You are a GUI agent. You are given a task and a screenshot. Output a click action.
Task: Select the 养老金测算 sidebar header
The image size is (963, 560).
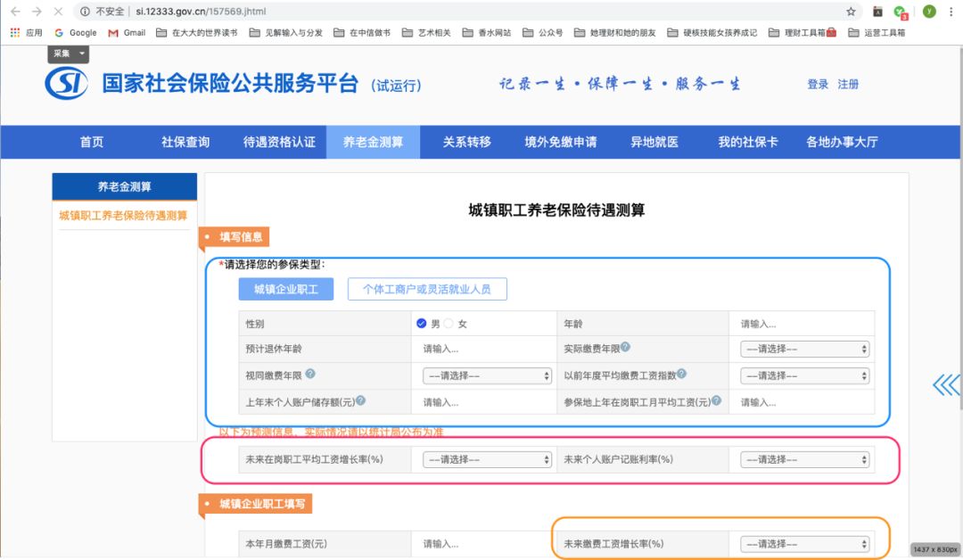125,186
